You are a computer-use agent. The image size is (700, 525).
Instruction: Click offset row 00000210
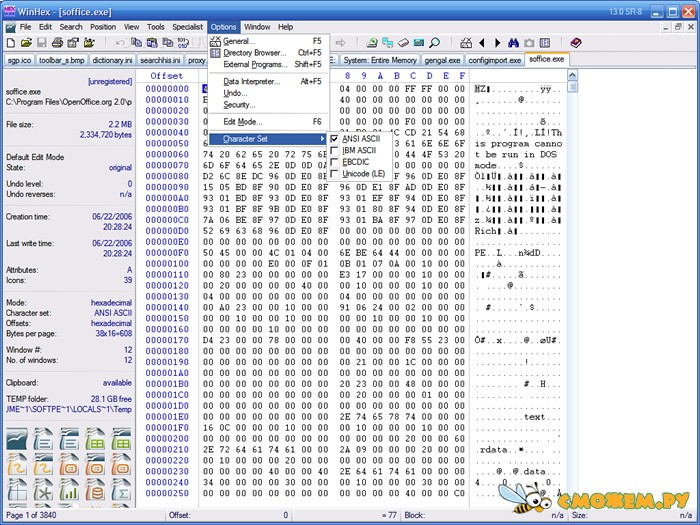[x=167, y=450]
